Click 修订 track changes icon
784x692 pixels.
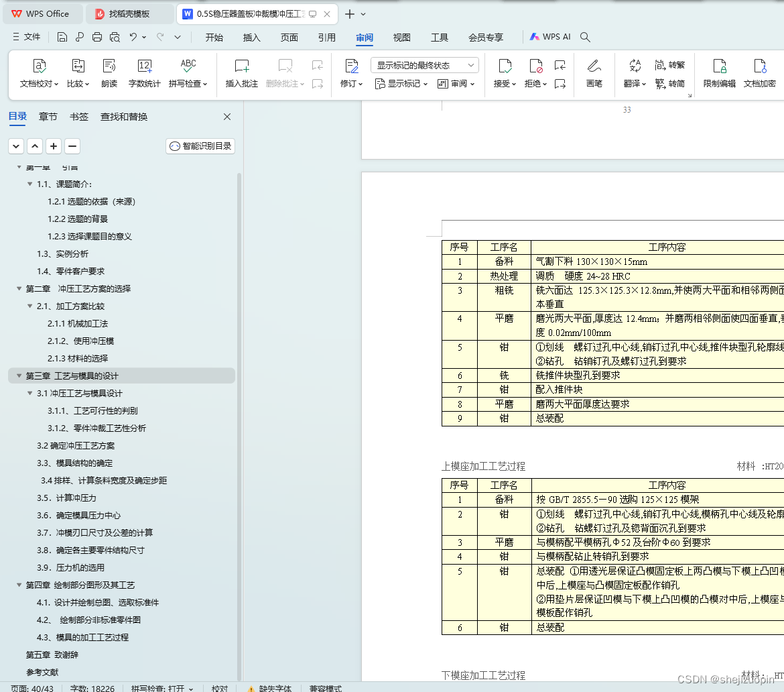pos(352,66)
